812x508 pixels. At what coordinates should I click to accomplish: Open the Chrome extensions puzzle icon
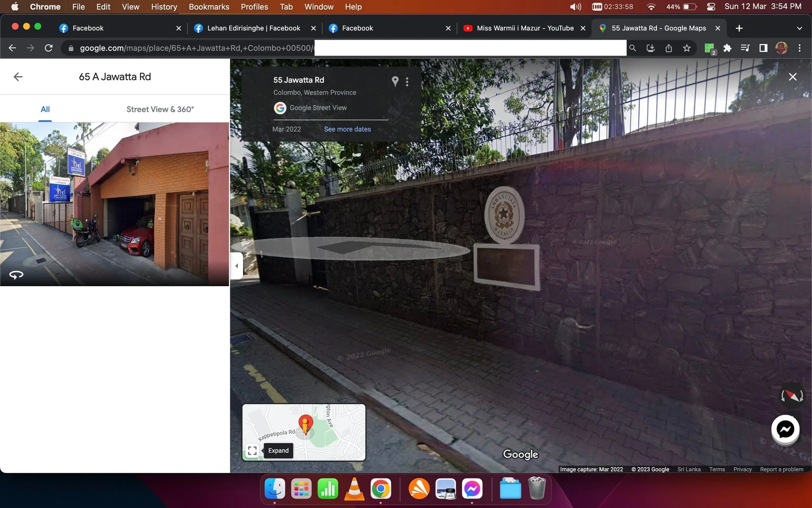[727, 48]
